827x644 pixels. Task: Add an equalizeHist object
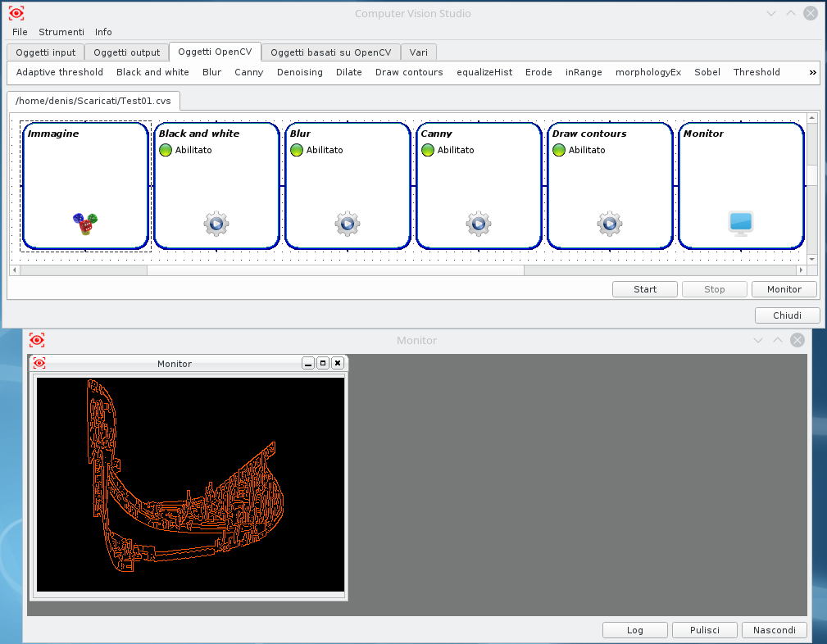[x=484, y=72]
